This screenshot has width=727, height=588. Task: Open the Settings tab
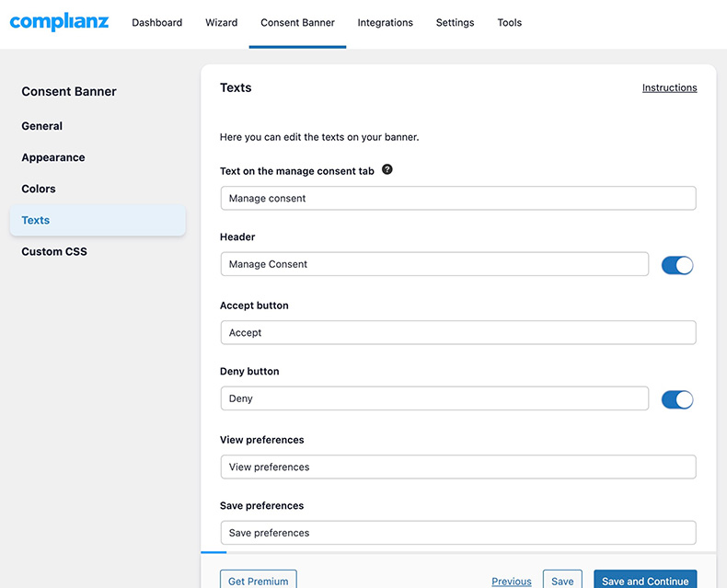pyautogui.click(x=456, y=22)
